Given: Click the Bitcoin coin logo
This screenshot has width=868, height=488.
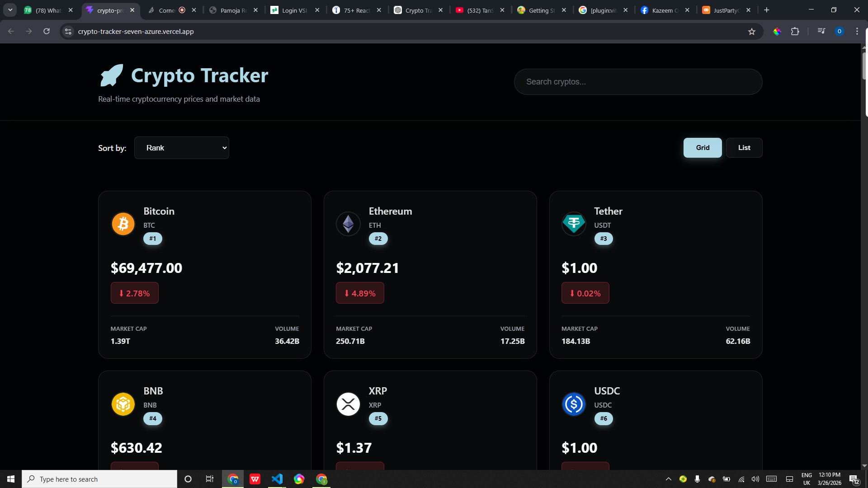Looking at the screenshot, I should point(123,224).
